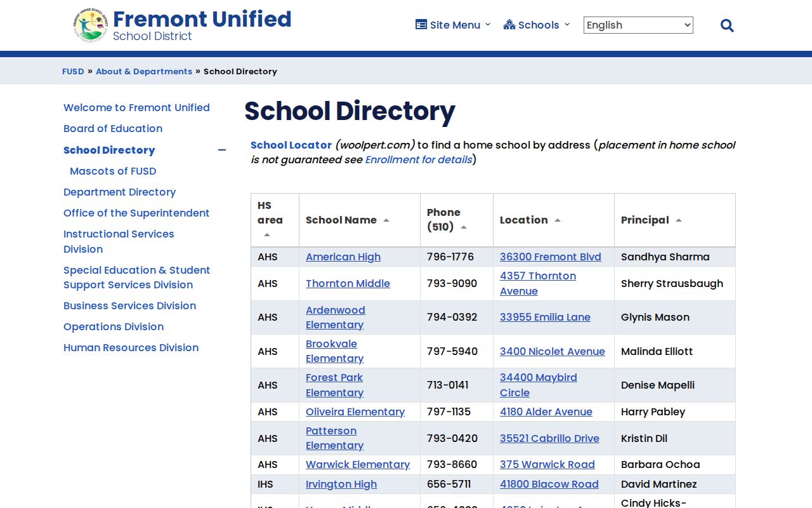
Task: Open 4180 Alder Avenue location link
Action: click(546, 411)
